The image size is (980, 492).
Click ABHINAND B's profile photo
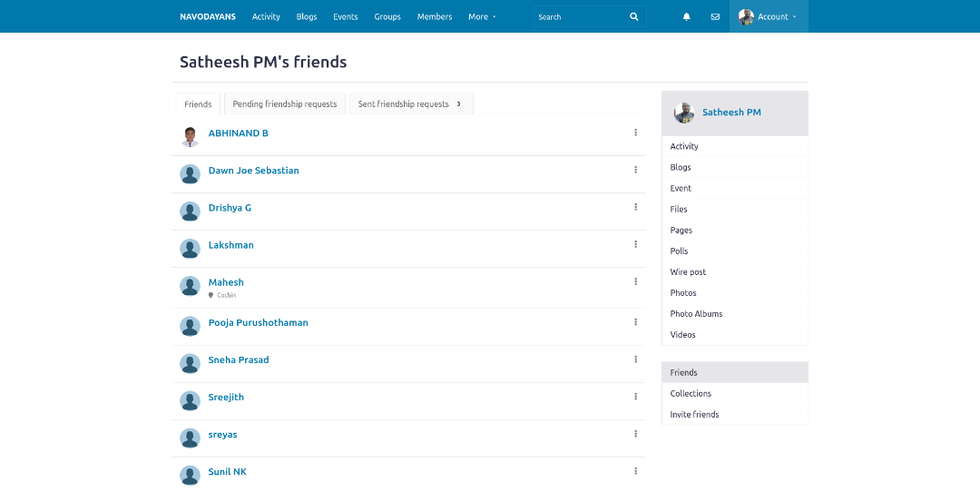[190, 137]
